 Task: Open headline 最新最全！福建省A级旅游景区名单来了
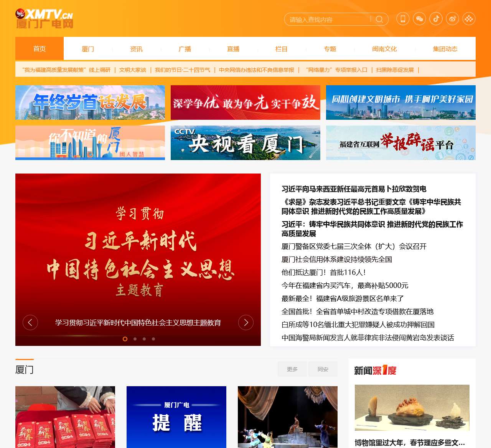(x=343, y=299)
